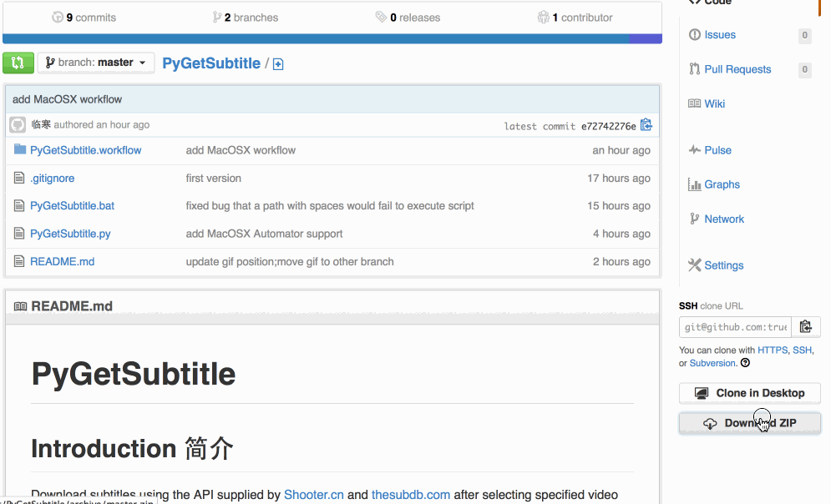This screenshot has height=504, width=831.
Task: Click the Issues exclamation icon
Action: [x=694, y=34]
